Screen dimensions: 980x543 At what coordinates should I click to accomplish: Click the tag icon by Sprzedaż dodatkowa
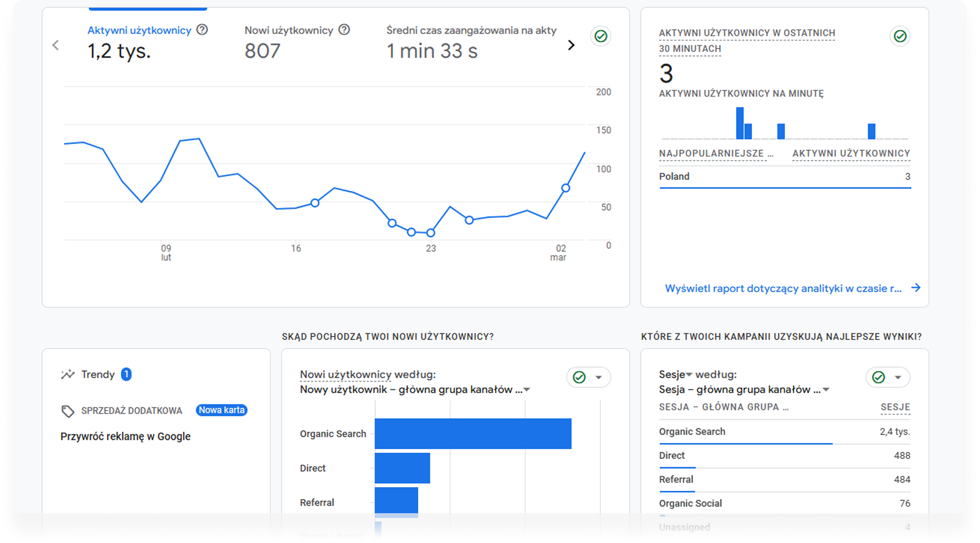[x=68, y=411]
